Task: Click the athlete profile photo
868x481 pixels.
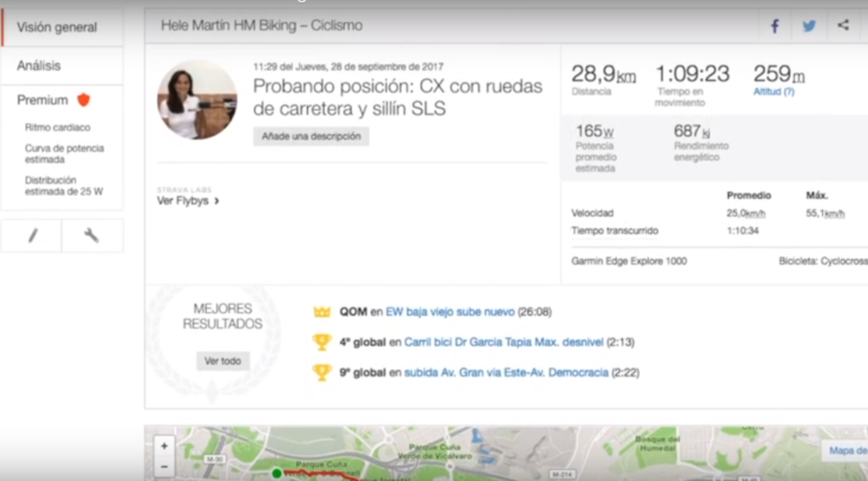Action: click(197, 100)
